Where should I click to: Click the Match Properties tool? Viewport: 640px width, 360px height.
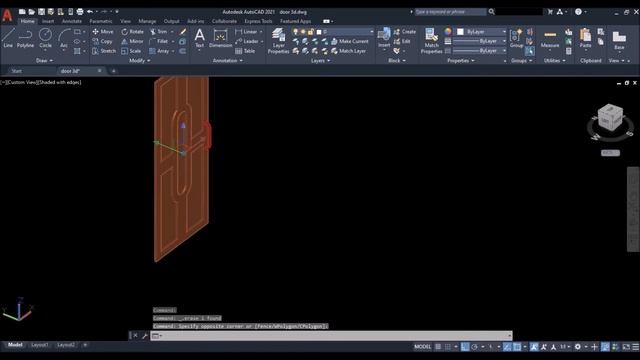pyautogui.click(x=431, y=41)
